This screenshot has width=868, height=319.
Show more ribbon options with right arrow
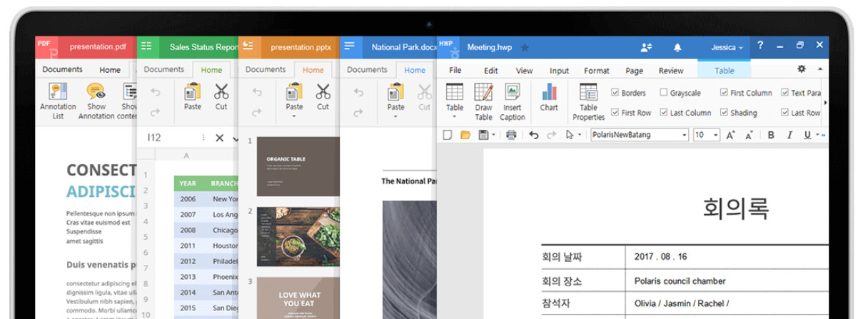tap(825, 103)
